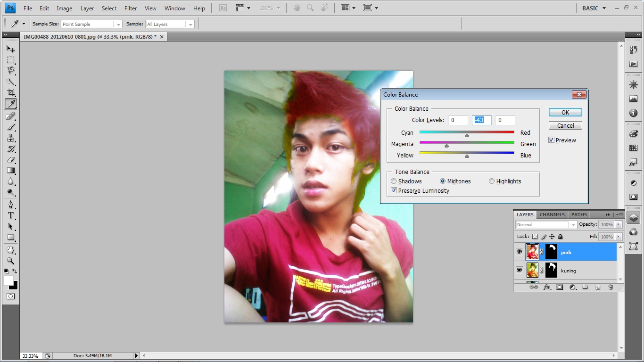Expand the layer blend mode dropdown
Viewport: 644px width, 362px height.
click(546, 225)
